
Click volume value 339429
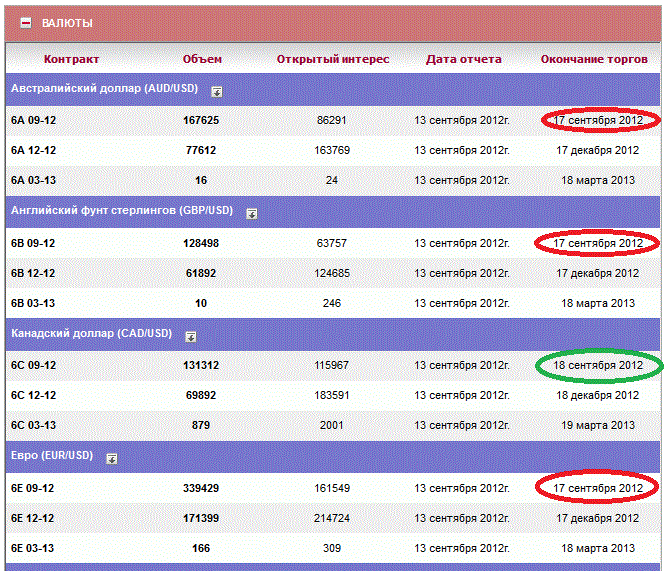click(201, 488)
